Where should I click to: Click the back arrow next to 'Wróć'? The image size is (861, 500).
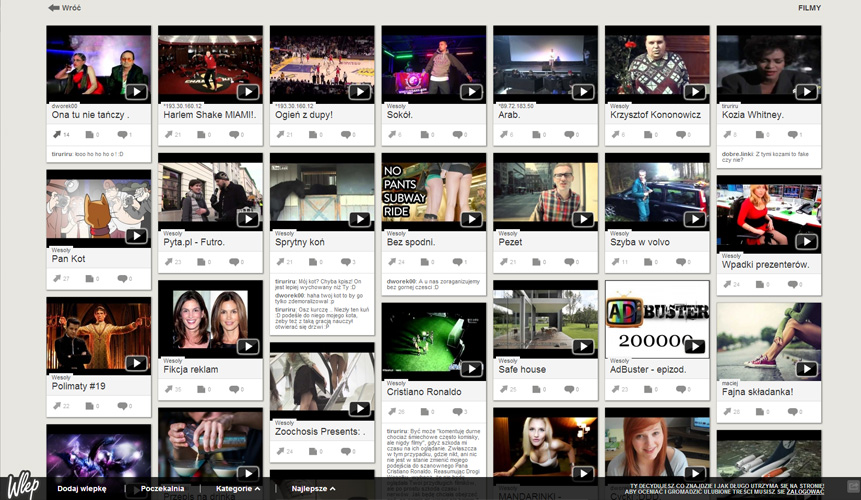pyautogui.click(x=53, y=8)
